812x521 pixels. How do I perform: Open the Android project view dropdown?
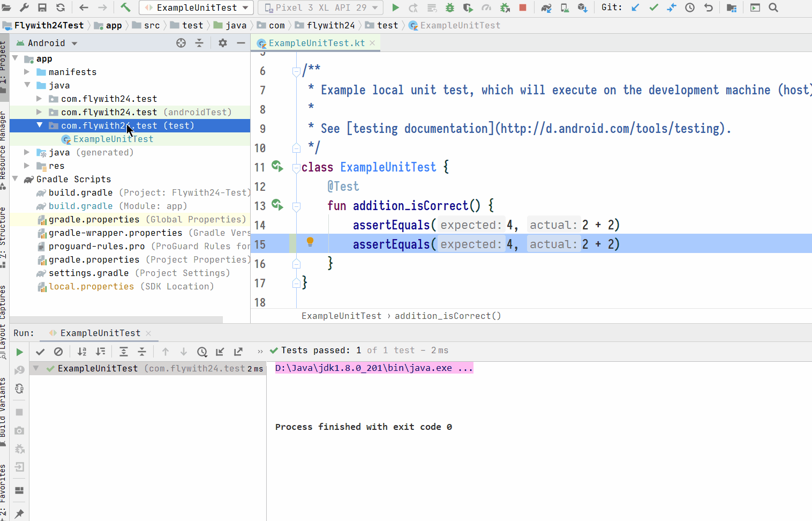click(x=47, y=43)
